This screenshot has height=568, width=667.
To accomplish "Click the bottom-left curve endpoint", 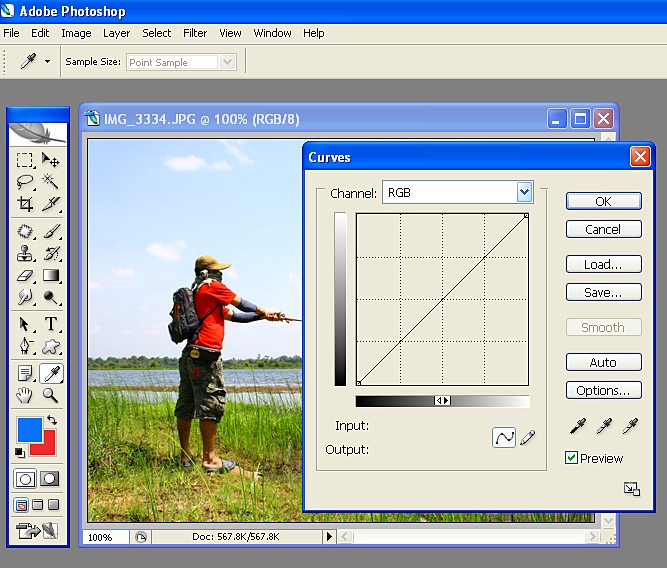I will pos(359,383).
